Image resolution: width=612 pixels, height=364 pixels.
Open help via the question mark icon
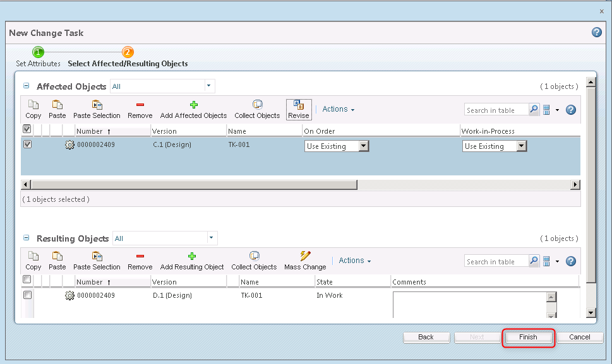(x=596, y=32)
